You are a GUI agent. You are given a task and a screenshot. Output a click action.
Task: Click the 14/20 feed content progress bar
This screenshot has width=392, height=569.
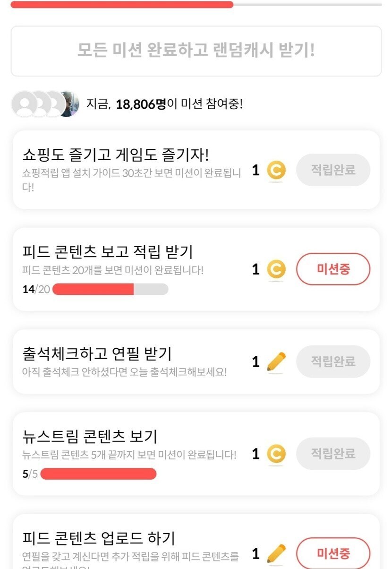pos(110,289)
